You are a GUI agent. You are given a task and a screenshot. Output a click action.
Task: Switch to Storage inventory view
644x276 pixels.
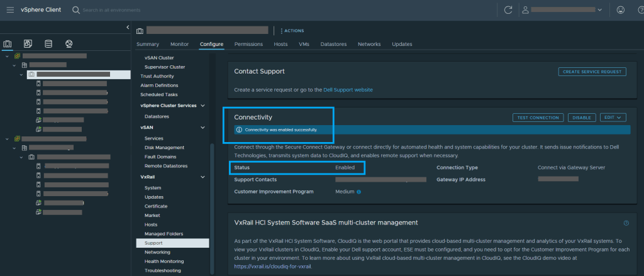tap(48, 44)
